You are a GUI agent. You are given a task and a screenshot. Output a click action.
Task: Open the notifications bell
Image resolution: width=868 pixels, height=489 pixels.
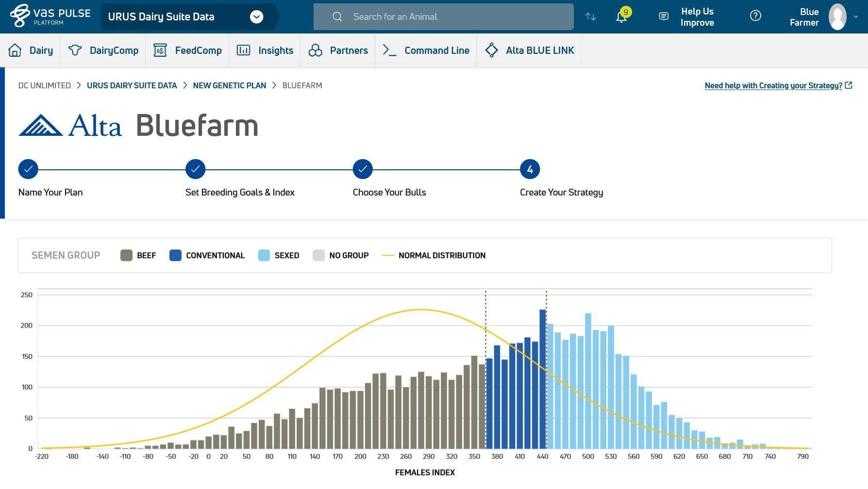click(x=621, y=16)
